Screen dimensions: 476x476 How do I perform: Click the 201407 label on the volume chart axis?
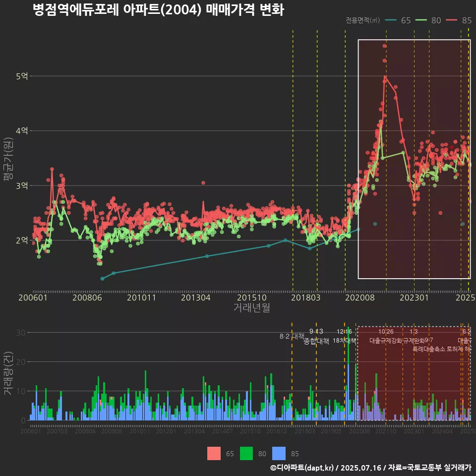(x=223, y=431)
